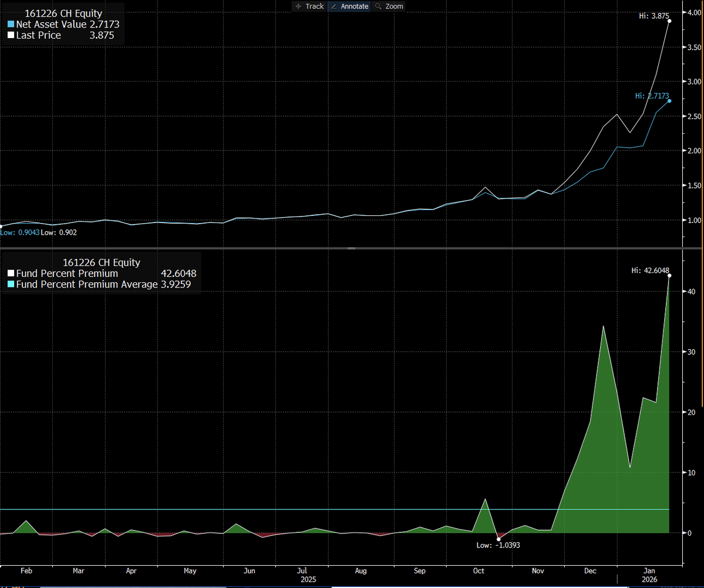The width and height of the screenshot is (704, 588).
Task: Select the Annotate tool
Action: (349, 6)
